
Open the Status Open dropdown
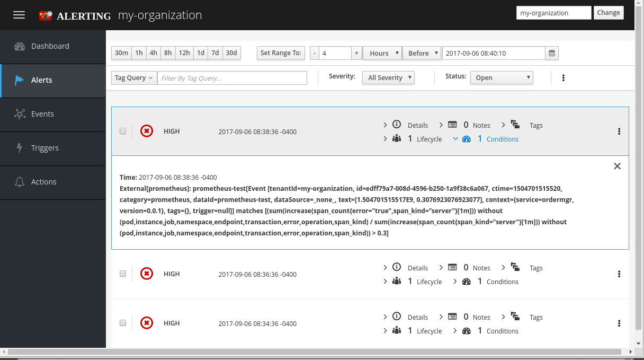click(x=502, y=78)
